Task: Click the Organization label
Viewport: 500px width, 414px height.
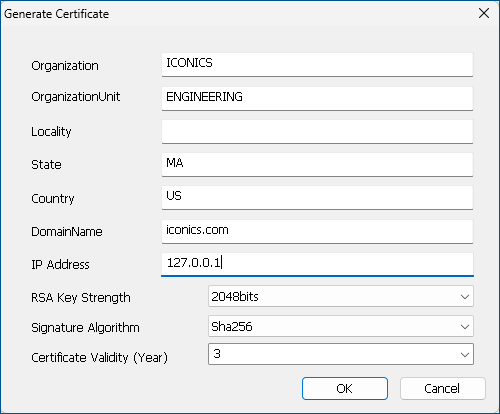Action: coord(65,66)
